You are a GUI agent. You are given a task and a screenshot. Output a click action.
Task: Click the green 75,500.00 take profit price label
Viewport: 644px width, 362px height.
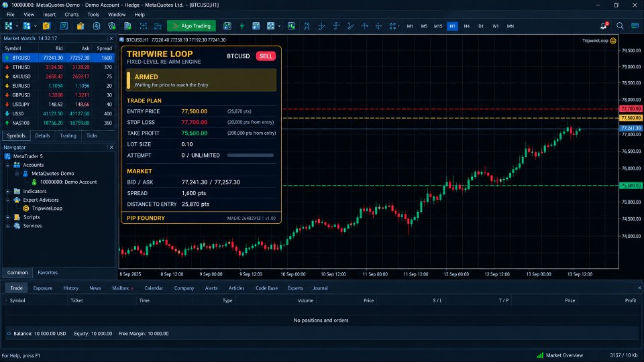[631, 186]
